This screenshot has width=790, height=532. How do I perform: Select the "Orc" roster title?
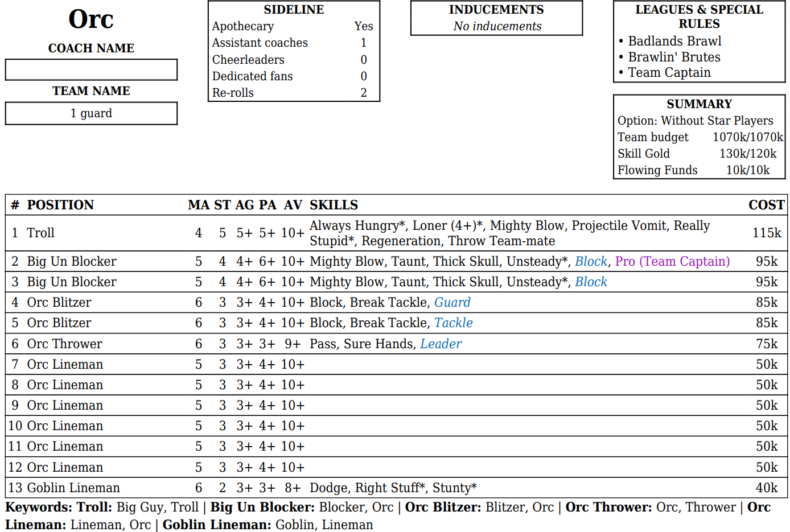(x=91, y=19)
